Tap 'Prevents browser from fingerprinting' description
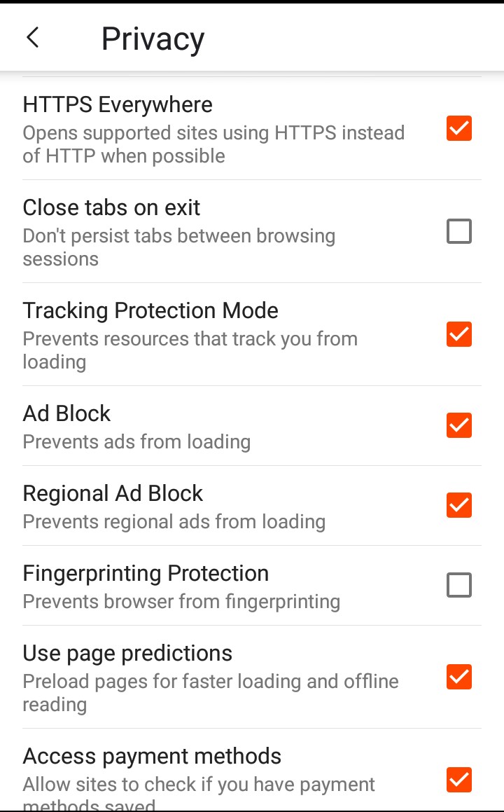The height and width of the screenshot is (812, 504). (181, 602)
